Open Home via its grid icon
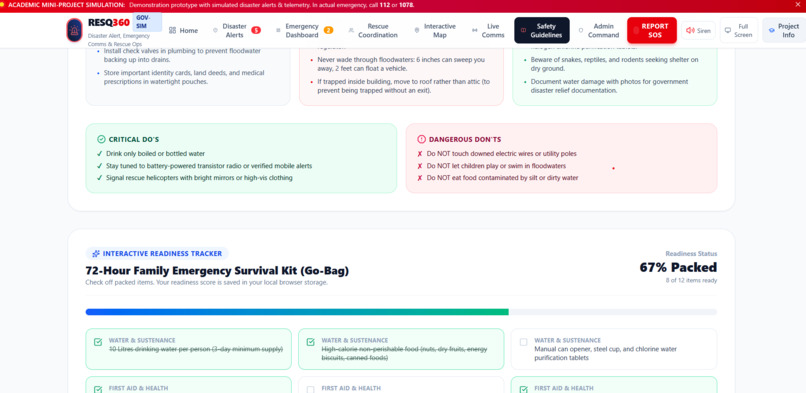Screen dimensions: 806x393 [x=172, y=31]
